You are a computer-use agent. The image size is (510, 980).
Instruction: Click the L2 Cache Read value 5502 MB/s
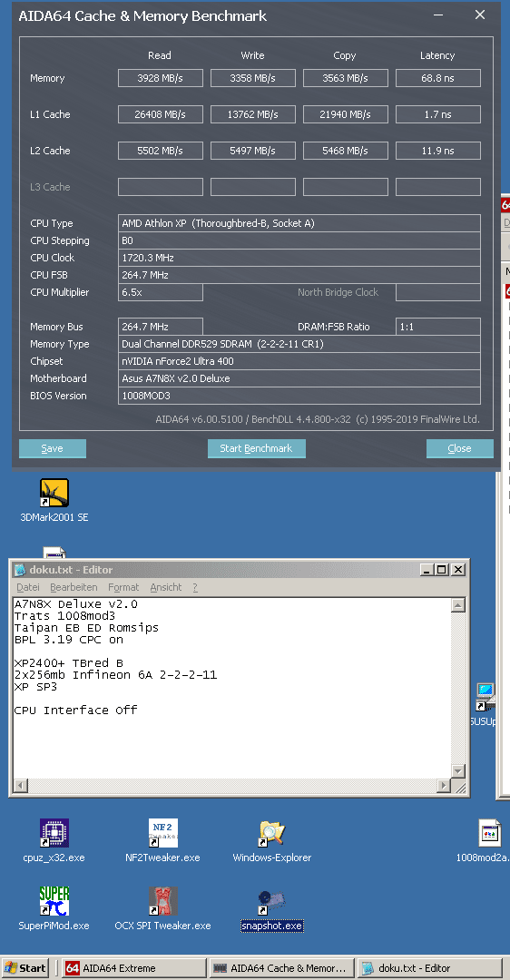(x=161, y=151)
